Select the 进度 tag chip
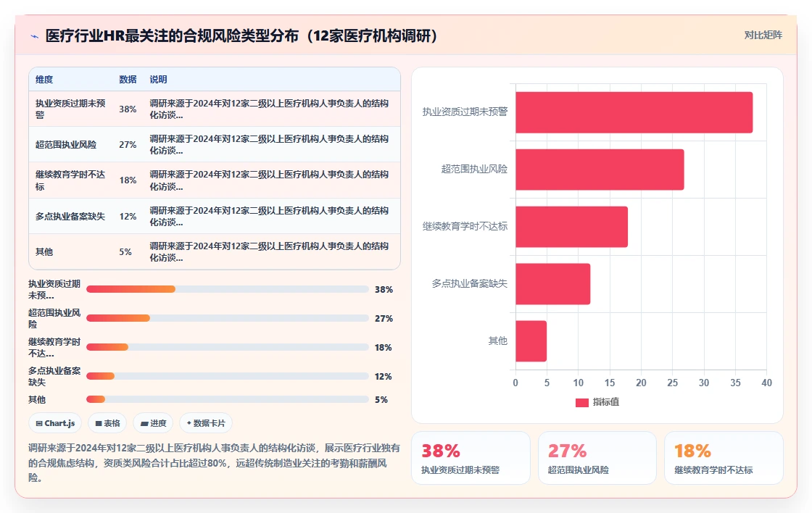The width and height of the screenshot is (812, 513). (153, 423)
